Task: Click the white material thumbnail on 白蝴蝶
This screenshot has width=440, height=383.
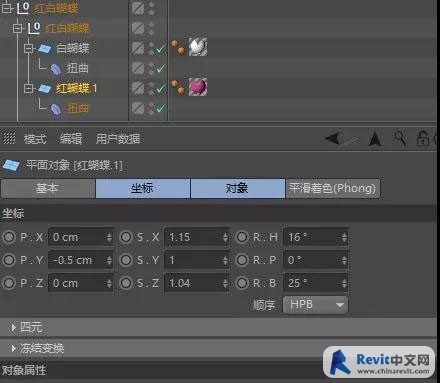Action: (x=198, y=47)
